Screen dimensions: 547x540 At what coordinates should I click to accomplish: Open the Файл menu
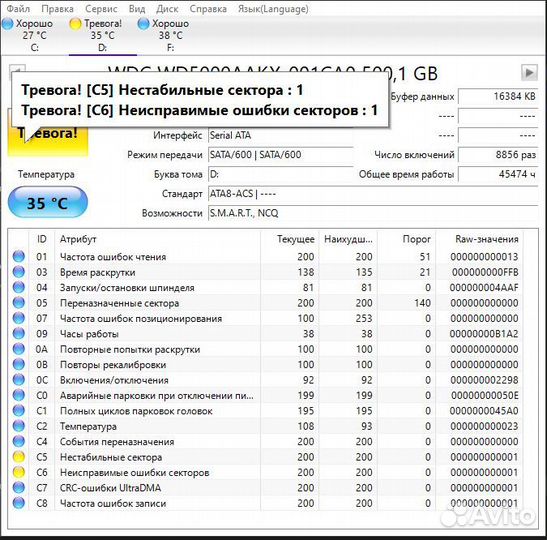point(18,9)
